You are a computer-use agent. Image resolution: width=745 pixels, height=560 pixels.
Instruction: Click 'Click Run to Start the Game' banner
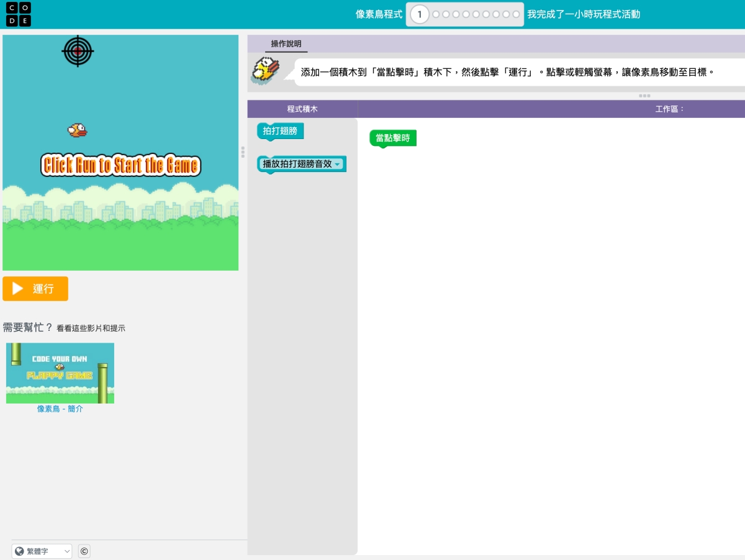(x=121, y=165)
